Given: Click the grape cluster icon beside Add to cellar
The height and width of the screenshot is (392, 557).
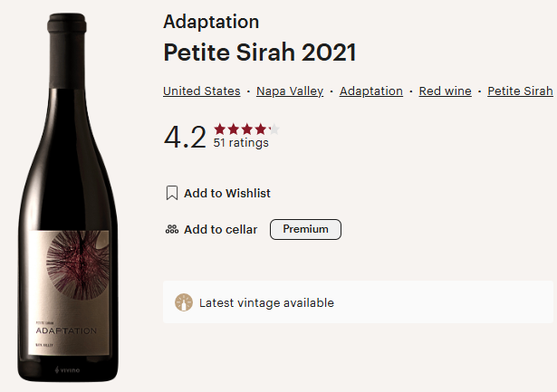Looking at the screenshot, I should tap(172, 230).
